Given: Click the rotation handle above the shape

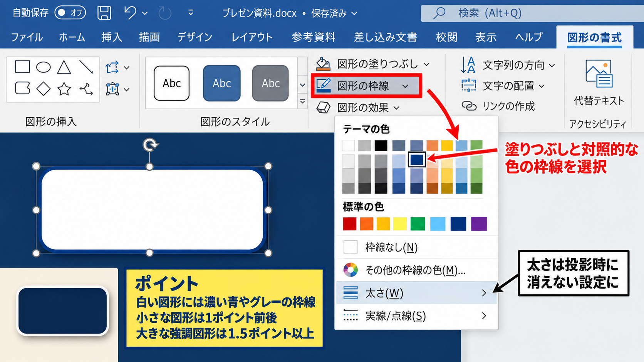Looking at the screenshot, I should tap(150, 145).
